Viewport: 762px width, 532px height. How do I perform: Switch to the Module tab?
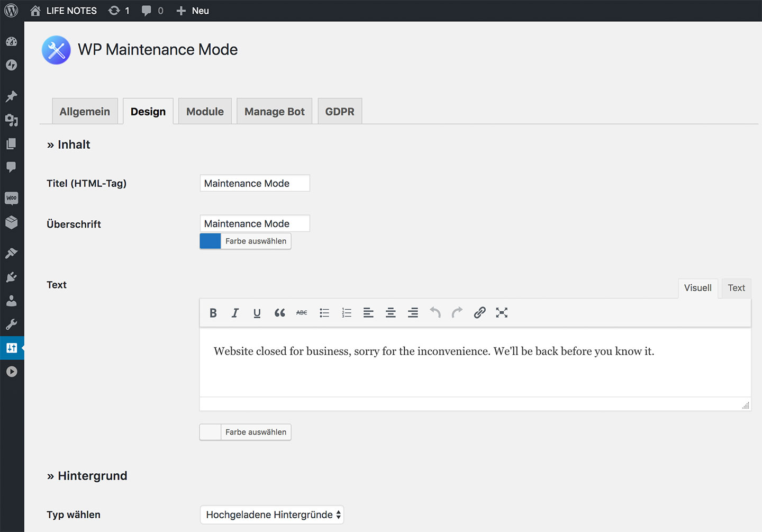coord(205,111)
